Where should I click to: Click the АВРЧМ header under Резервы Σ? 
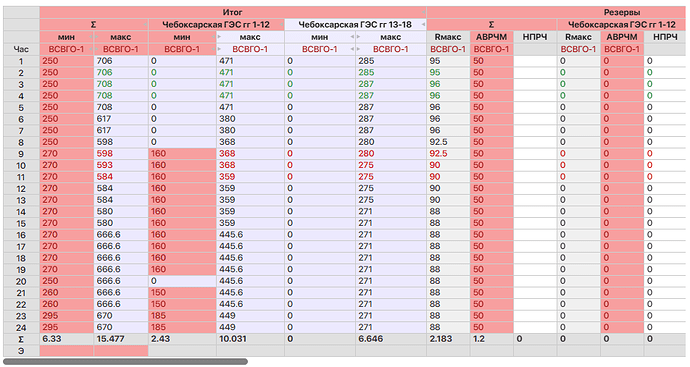[492, 37]
